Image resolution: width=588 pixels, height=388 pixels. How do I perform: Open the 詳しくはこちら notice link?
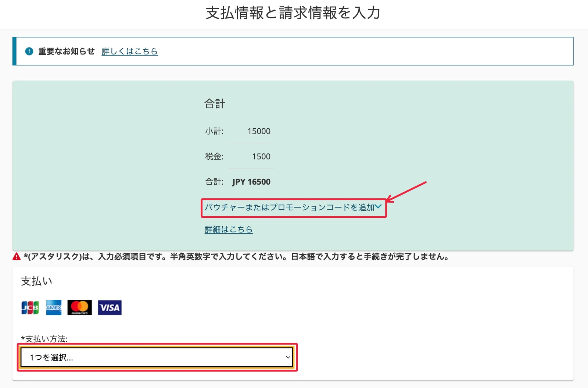130,51
